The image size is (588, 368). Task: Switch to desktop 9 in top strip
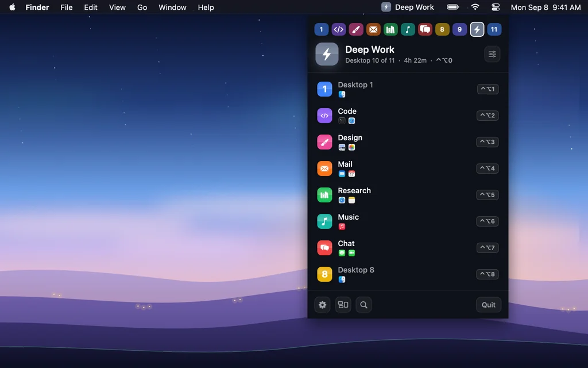(x=459, y=29)
